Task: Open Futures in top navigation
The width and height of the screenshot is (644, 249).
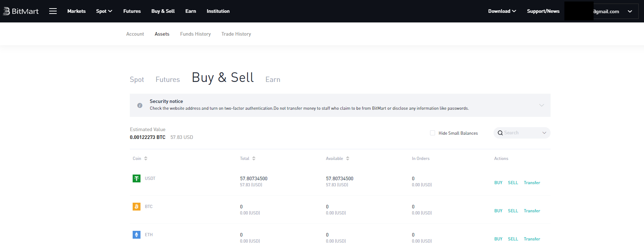Action: (x=132, y=11)
